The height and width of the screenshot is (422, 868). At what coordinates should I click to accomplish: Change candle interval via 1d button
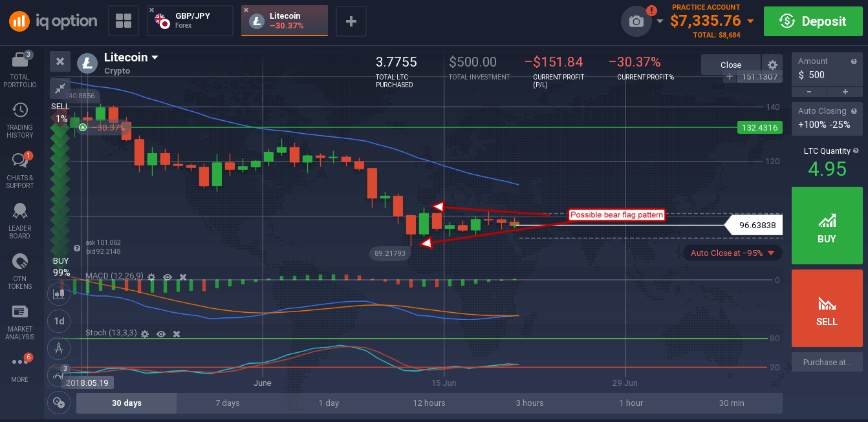pyautogui.click(x=60, y=321)
